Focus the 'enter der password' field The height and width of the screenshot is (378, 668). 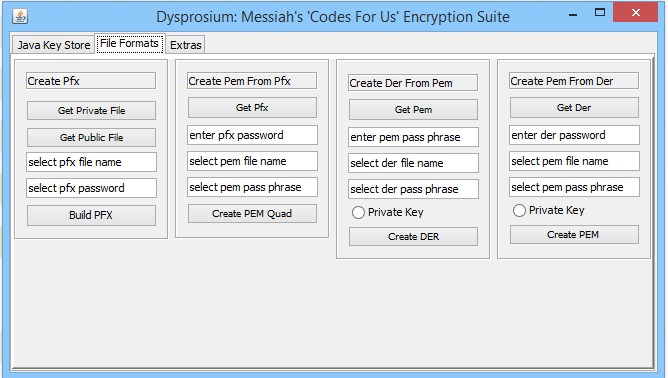pos(574,135)
